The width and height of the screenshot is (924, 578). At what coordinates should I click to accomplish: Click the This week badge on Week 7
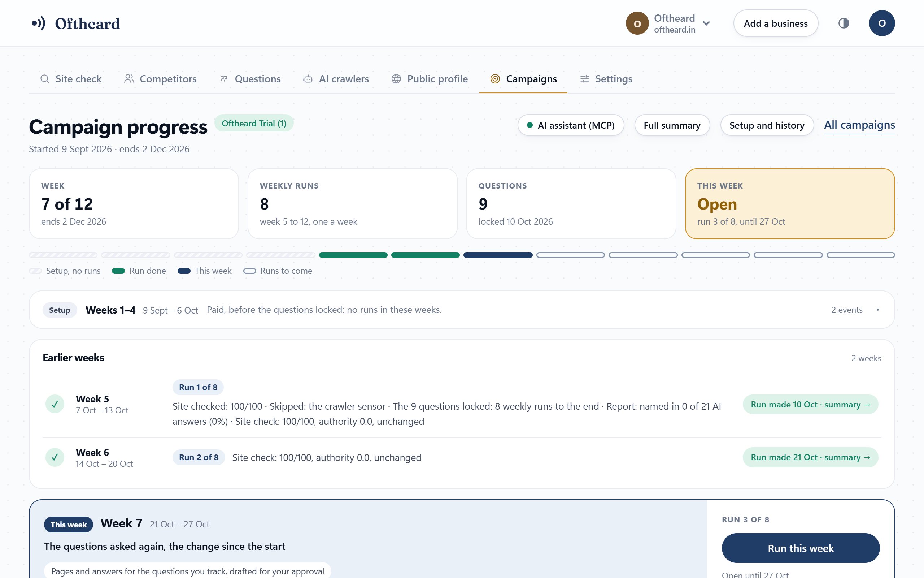pos(69,525)
